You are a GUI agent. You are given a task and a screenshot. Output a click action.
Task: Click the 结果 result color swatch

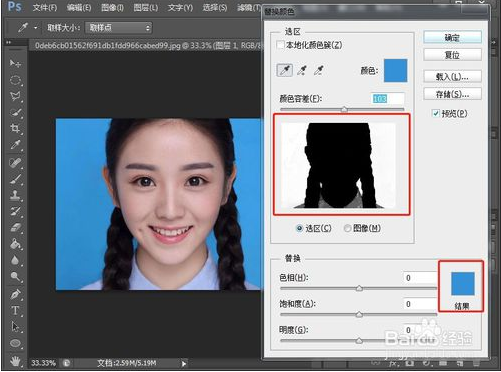tap(463, 283)
